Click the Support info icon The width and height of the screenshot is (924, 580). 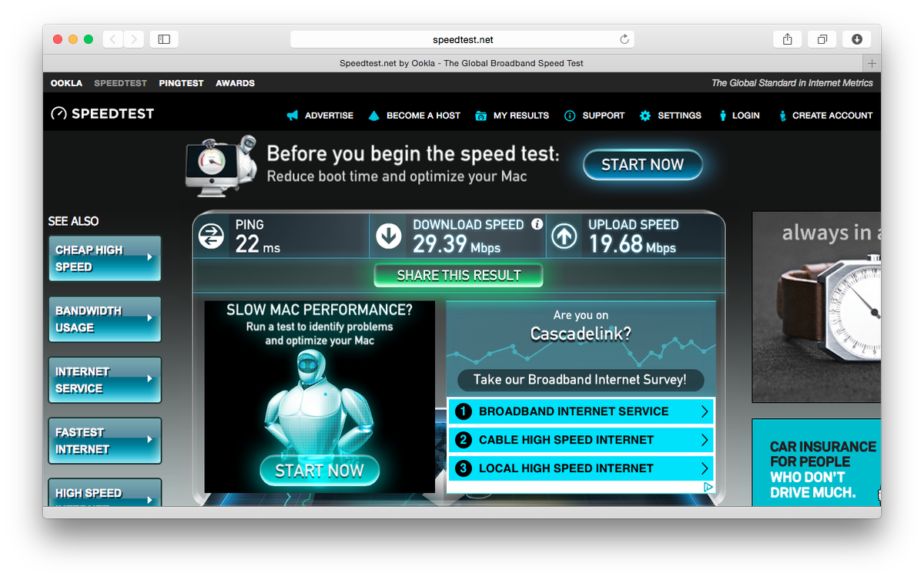click(570, 116)
